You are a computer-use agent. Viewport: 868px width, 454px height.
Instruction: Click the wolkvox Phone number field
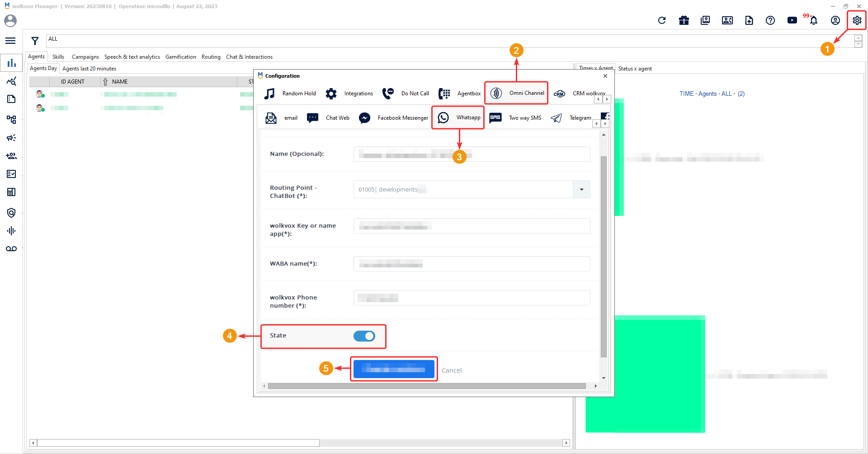tap(472, 298)
